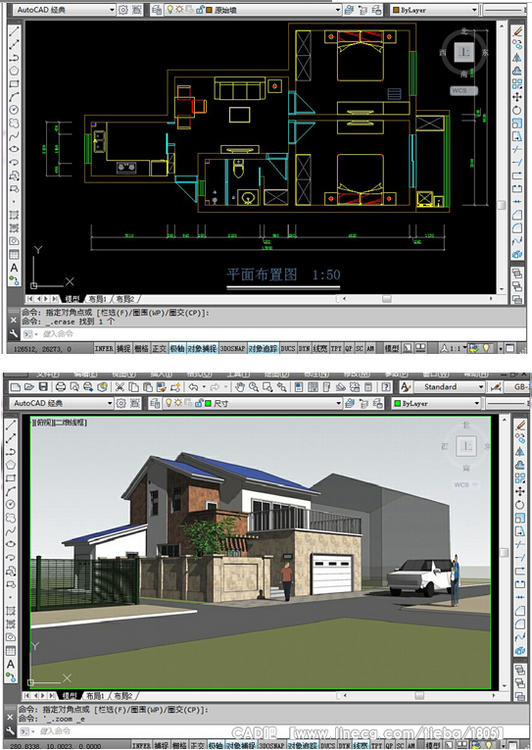Viewport: 532px width, 750px height.
Task: Select the Rotate tool in top window
Action: click(x=517, y=110)
